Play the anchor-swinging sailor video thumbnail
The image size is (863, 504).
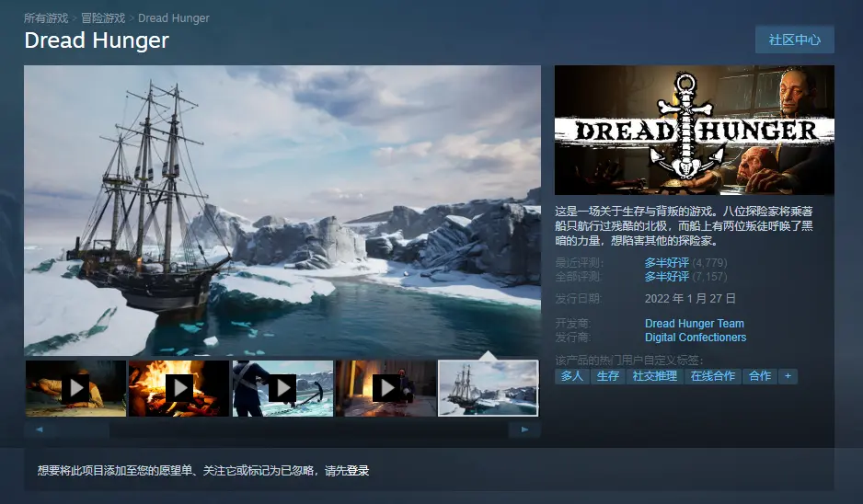[x=282, y=388]
